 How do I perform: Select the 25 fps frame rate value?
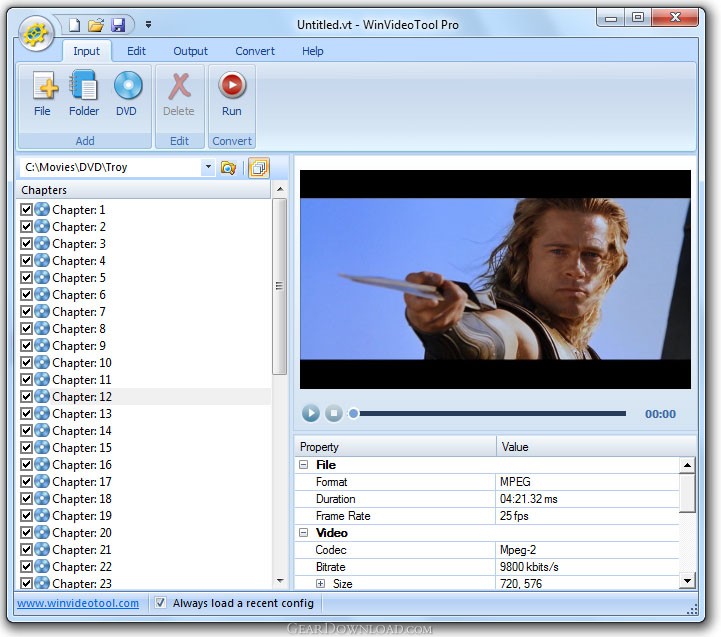[587, 516]
